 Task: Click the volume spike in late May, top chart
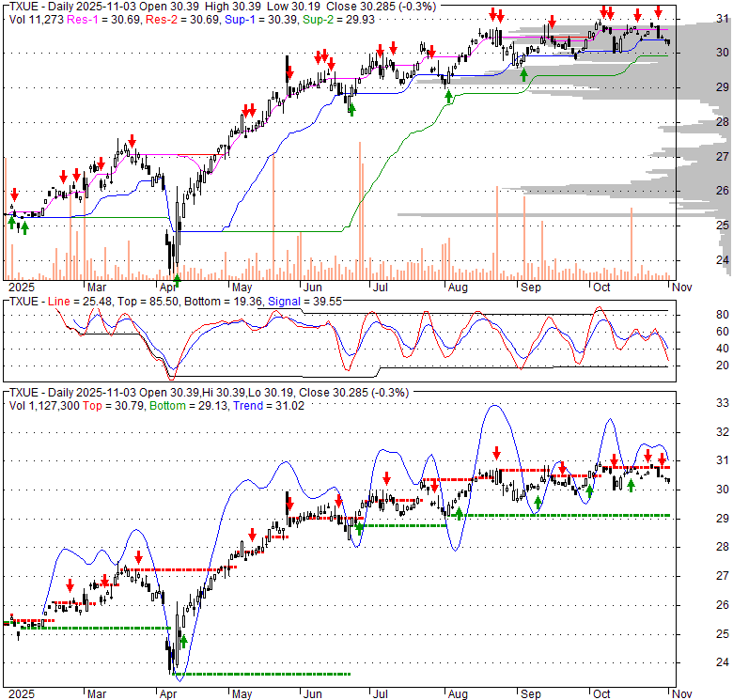click(x=273, y=217)
